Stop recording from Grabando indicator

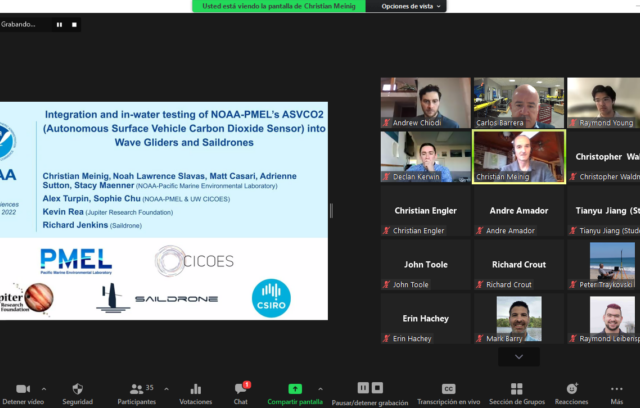pyautogui.click(x=74, y=24)
